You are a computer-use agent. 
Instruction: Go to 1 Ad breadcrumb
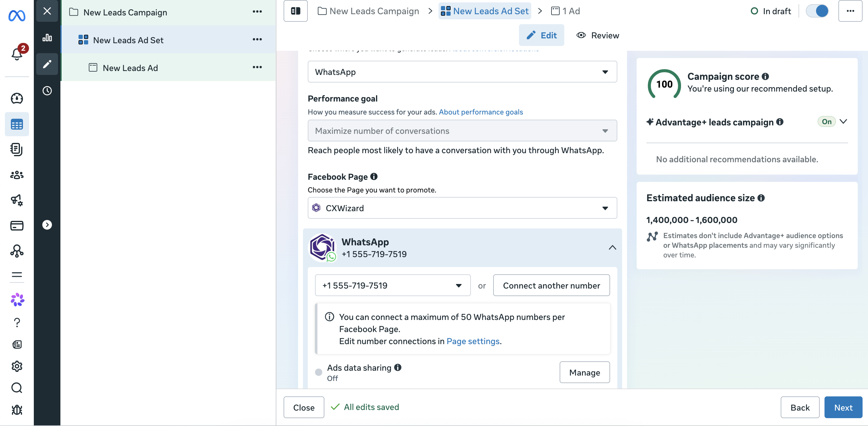(565, 11)
